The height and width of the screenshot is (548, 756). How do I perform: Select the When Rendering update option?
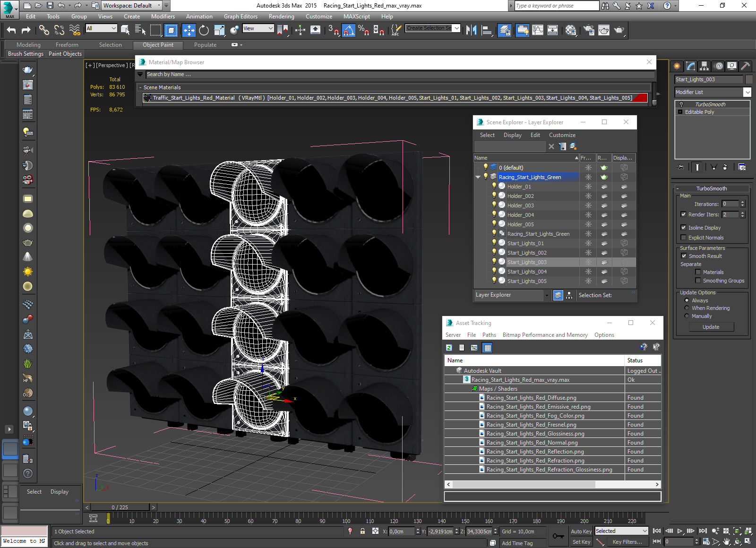point(687,308)
